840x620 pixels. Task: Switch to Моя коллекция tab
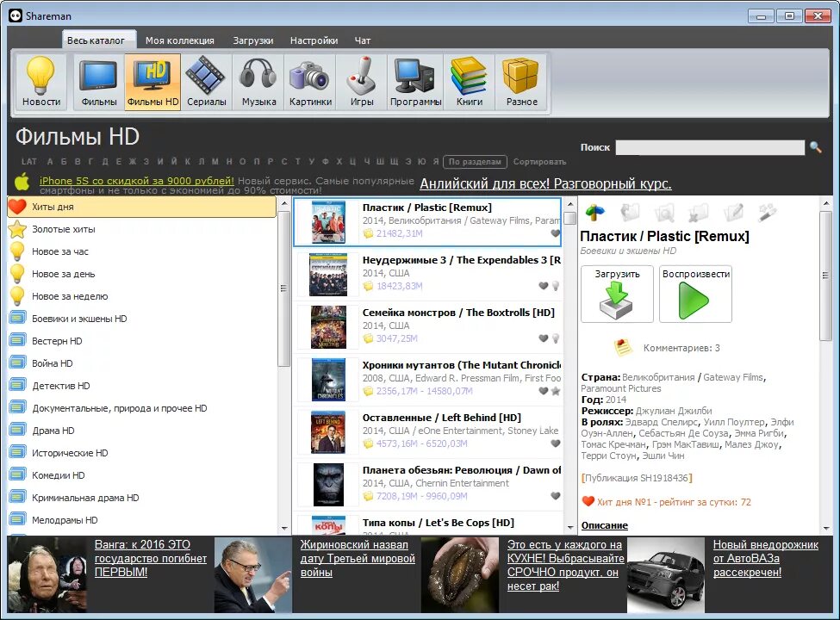point(179,40)
